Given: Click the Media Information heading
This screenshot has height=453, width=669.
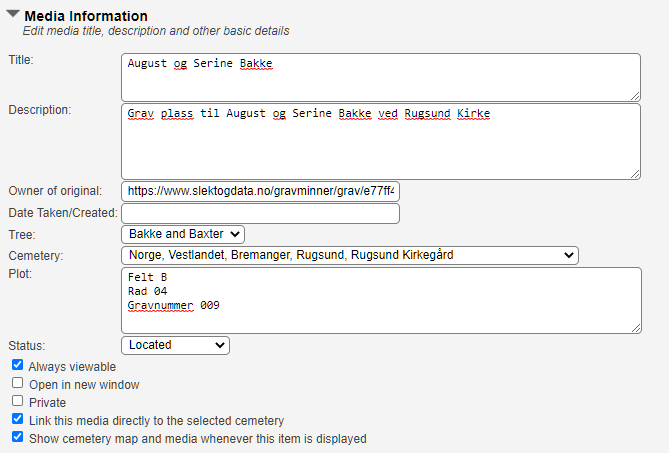Looking at the screenshot, I should pyautogui.click(x=86, y=16).
